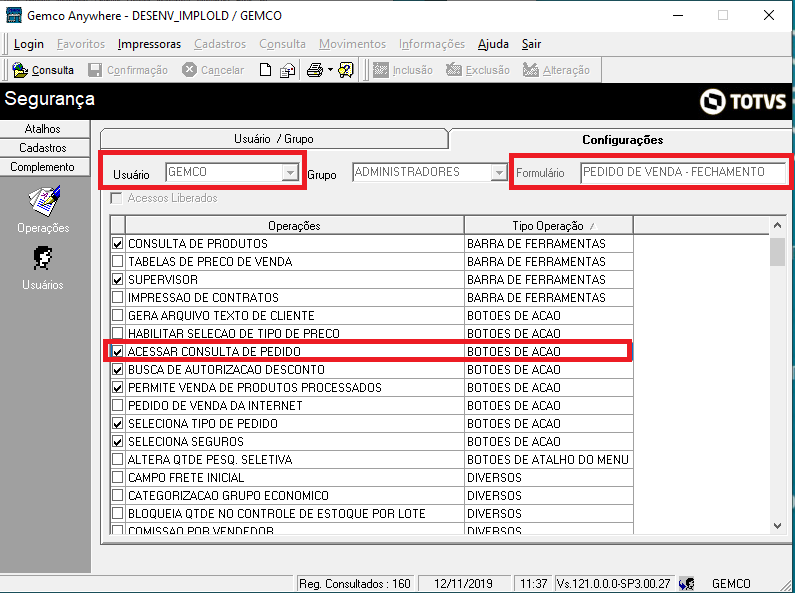Click the 12/11/2019 date in status bar

(x=463, y=584)
